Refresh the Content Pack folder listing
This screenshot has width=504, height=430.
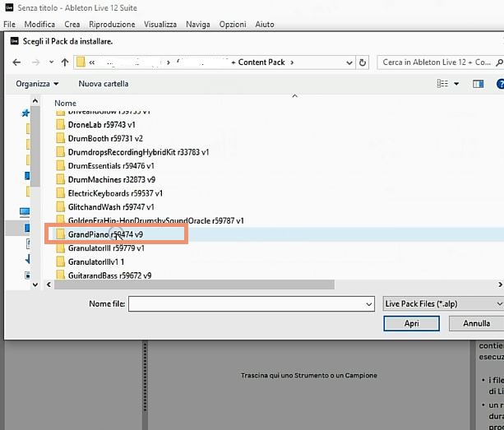tap(364, 62)
